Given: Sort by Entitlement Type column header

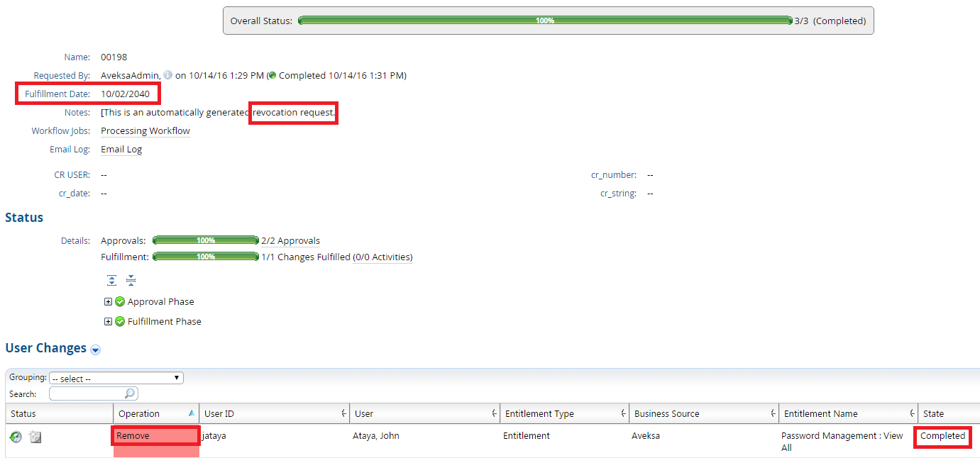Looking at the screenshot, I should point(539,414).
